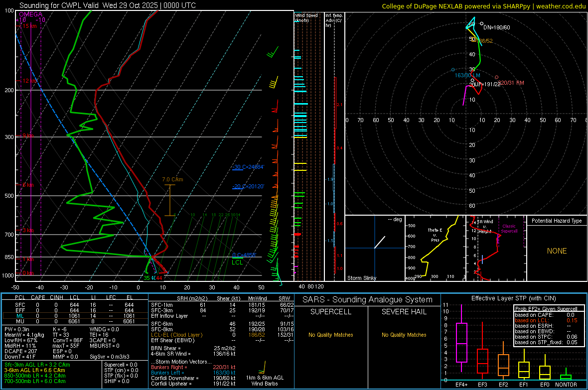Click the blue 'Bunkers Left =' label
This screenshot has height=390, width=588.
[x=167, y=373]
